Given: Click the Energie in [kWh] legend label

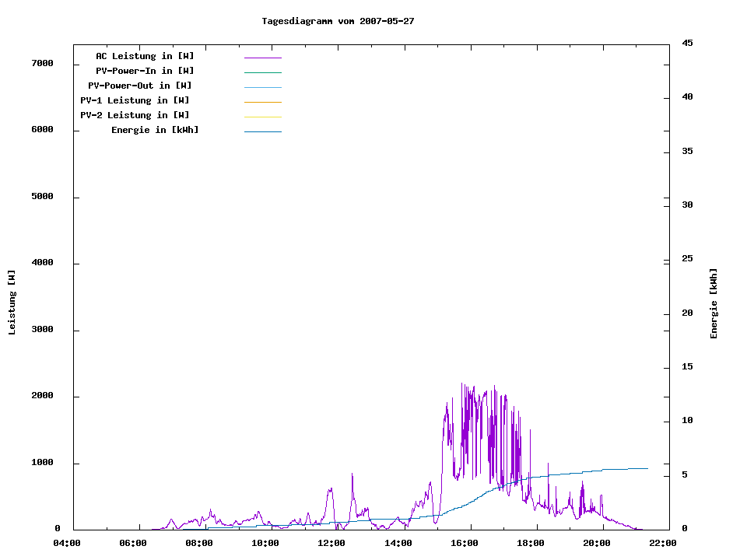Looking at the screenshot, I should (x=155, y=130).
